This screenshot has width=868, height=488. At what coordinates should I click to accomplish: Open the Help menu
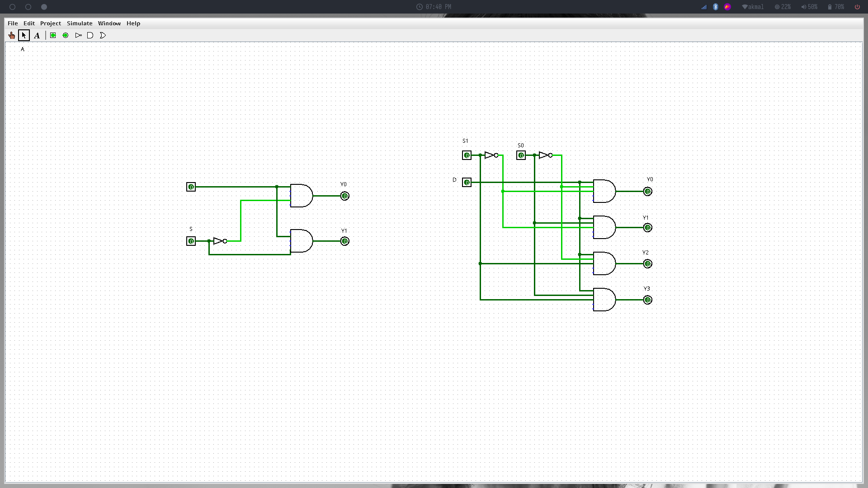pyautogui.click(x=133, y=23)
